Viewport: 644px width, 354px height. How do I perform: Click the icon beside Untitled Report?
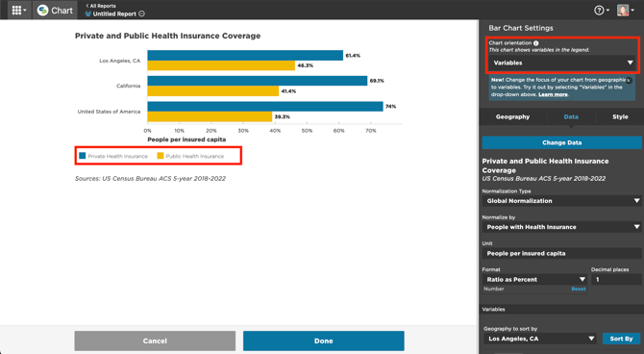(141, 13)
